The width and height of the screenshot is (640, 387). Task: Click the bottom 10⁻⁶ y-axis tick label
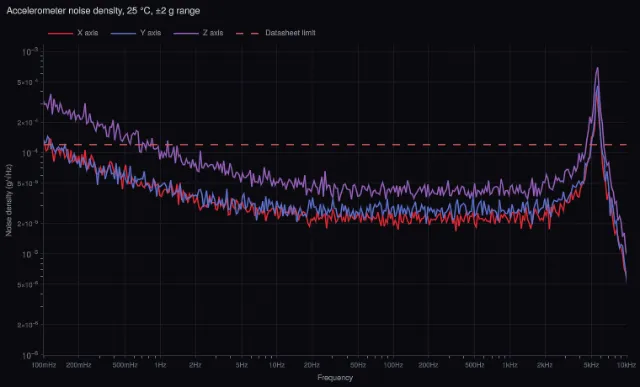pyautogui.click(x=31, y=355)
